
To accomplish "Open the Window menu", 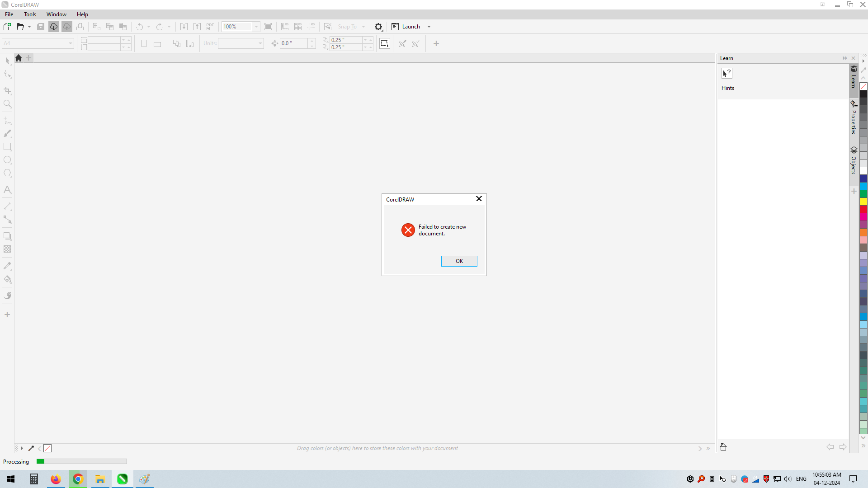I will click(57, 14).
